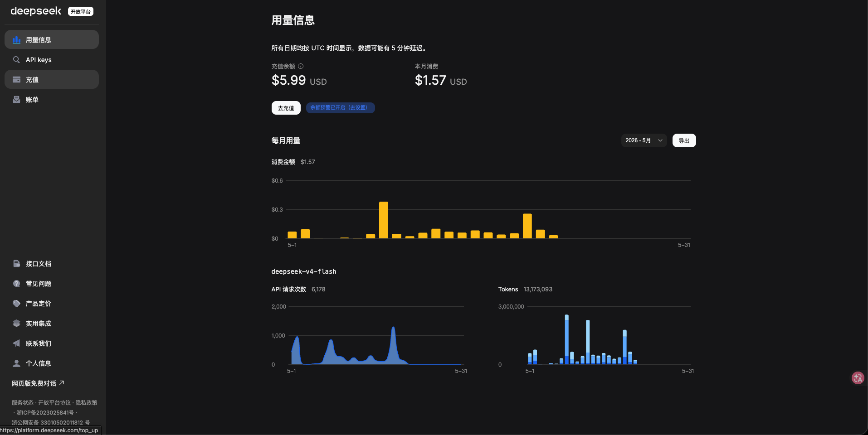The height and width of the screenshot is (435, 868).
Task: Open the 开放平台协议 link
Action: [x=54, y=402]
